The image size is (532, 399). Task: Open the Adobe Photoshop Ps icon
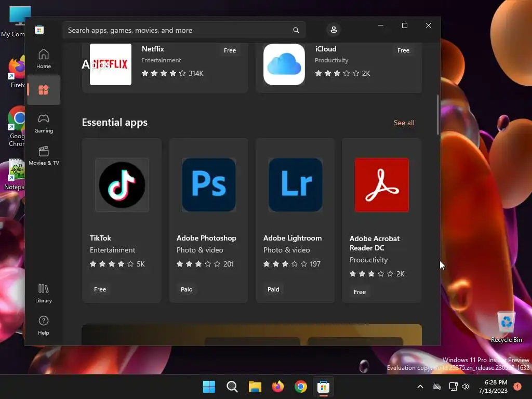pos(209,185)
